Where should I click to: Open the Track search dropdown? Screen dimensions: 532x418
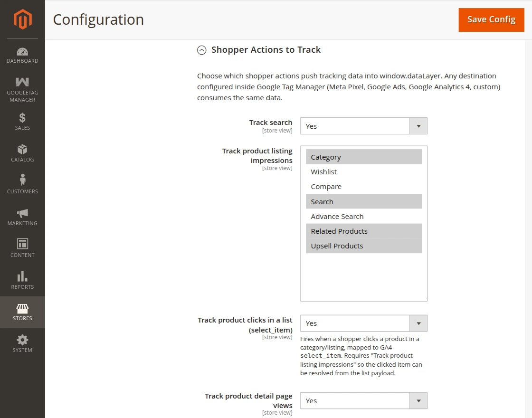(x=364, y=126)
